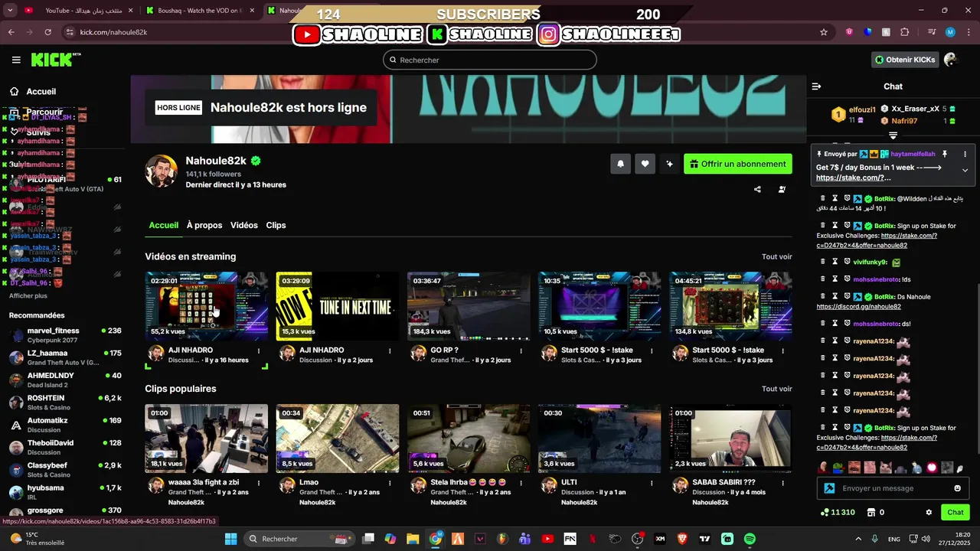980x551 pixels.
Task: Switch to the À propos tab
Action: 204,225
